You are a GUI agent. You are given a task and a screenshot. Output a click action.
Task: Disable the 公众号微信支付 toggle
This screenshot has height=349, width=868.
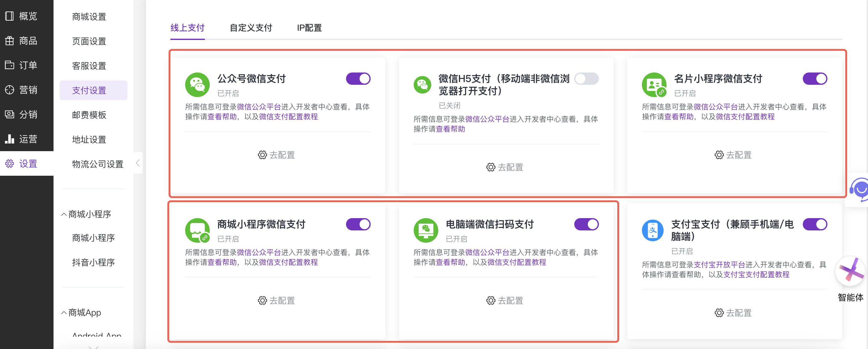358,79
